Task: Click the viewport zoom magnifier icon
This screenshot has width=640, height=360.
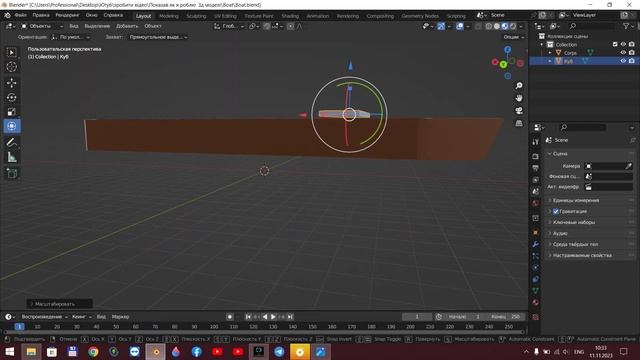Action: (519, 86)
